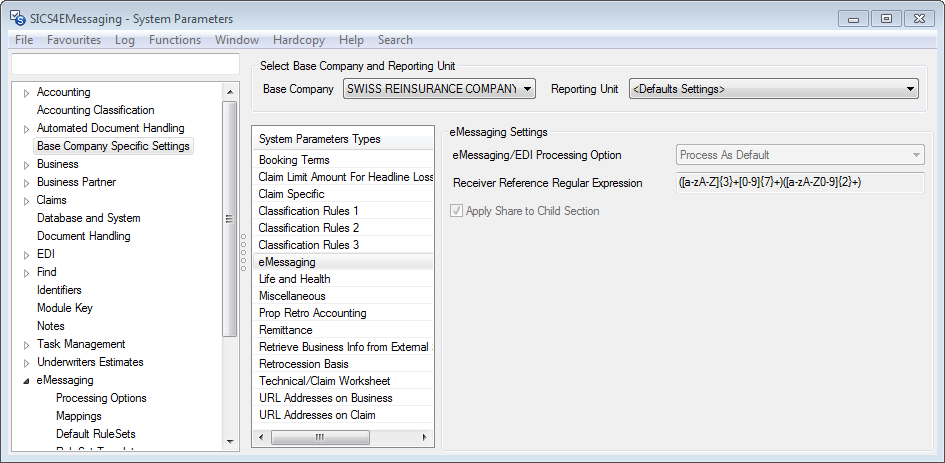Image resolution: width=945 pixels, height=463 pixels.
Task: Select eMessaging in parameter types list
Action: point(342,262)
